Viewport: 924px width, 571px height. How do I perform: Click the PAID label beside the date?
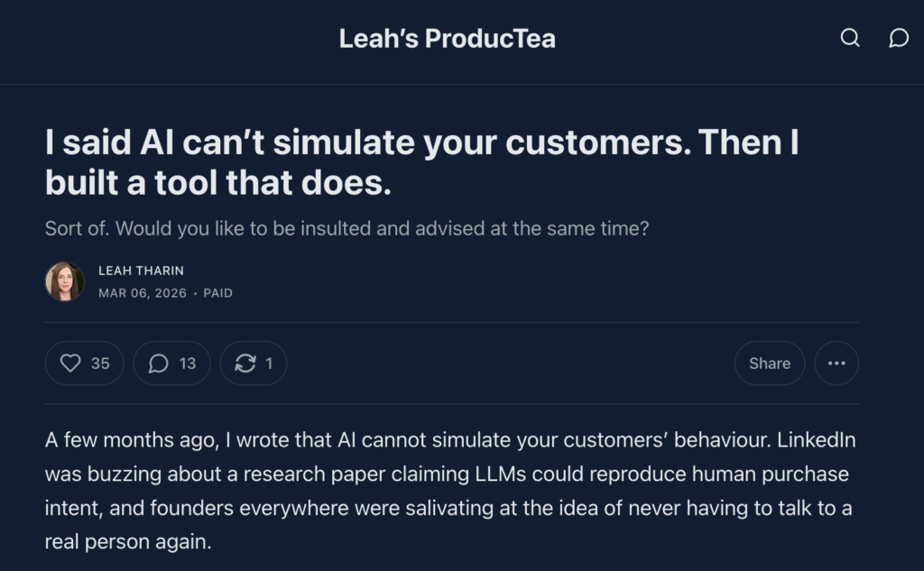pyautogui.click(x=217, y=293)
